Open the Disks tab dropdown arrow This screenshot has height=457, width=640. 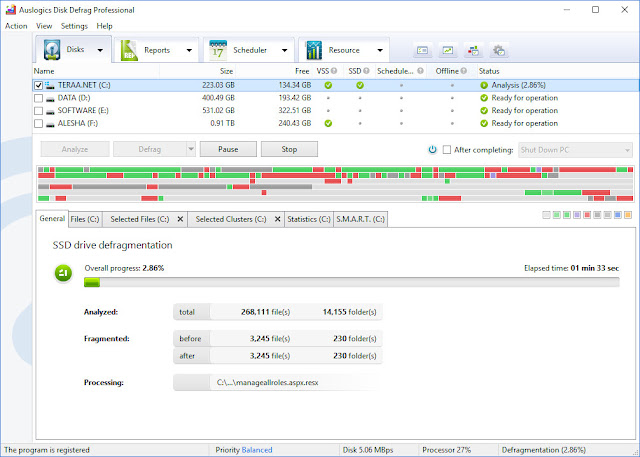(x=100, y=50)
